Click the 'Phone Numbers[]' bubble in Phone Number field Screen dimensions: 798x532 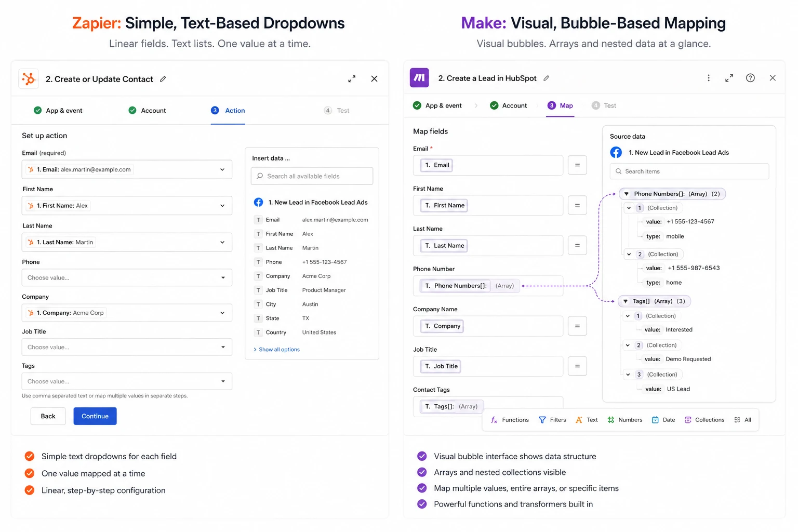[469, 286]
